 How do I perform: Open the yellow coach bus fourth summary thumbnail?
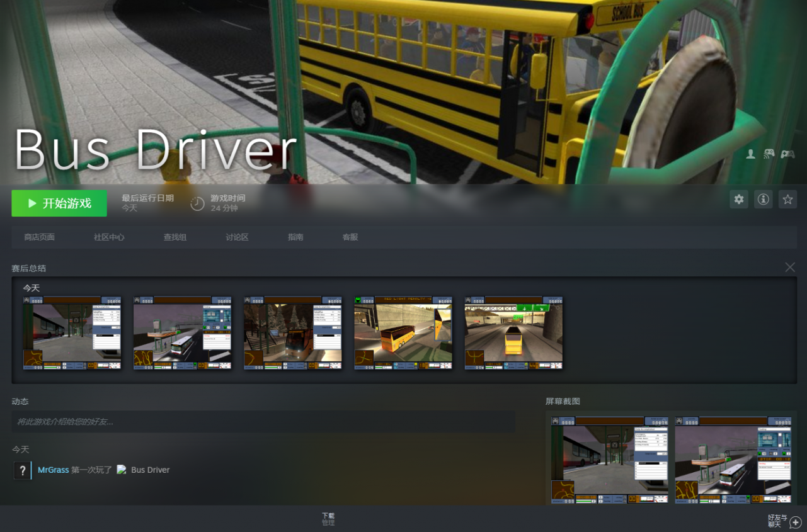(x=403, y=332)
